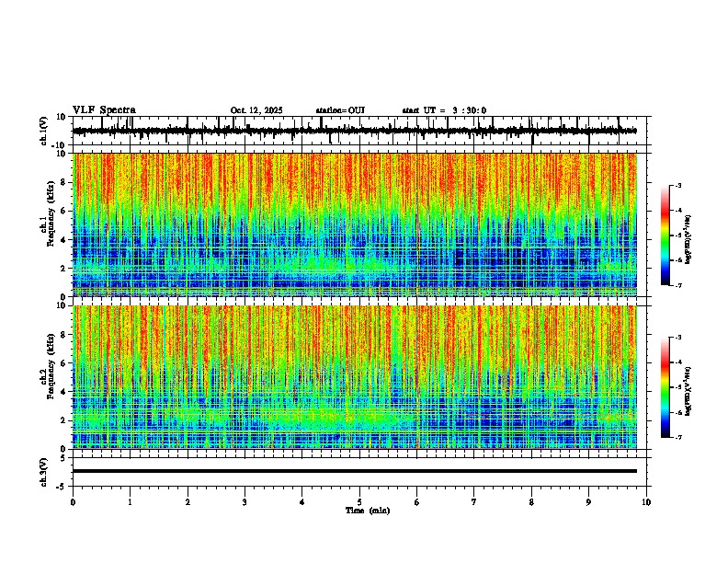Image resolution: width=728 pixels, height=563 pixels.
Task: Click time-axis tick label "8"
Action: pyautogui.click(x=531, y=502)
